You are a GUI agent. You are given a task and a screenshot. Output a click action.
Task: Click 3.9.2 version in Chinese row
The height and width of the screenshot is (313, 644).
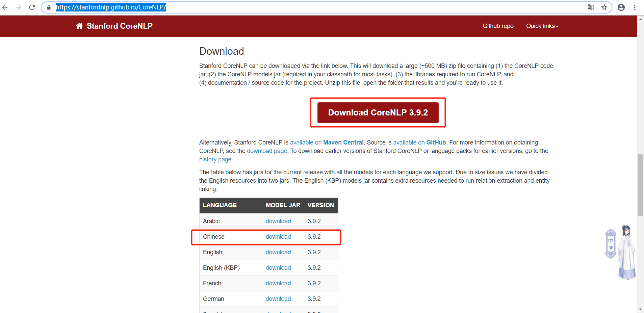pos(314,237)
